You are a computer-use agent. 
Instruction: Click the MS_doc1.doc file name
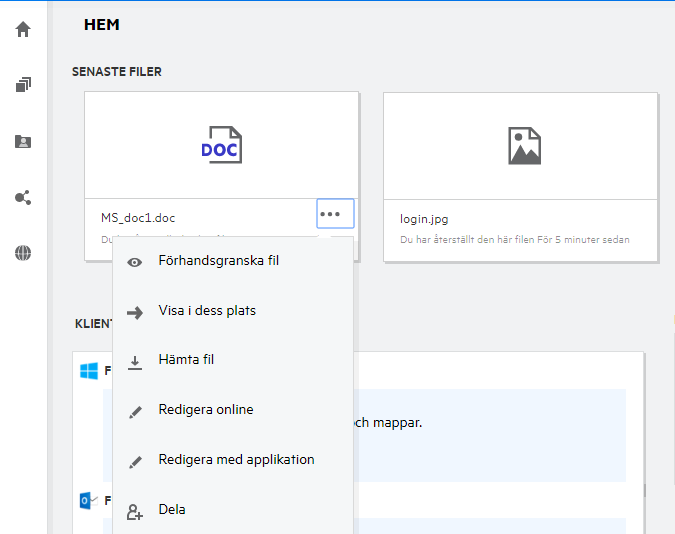138,217
